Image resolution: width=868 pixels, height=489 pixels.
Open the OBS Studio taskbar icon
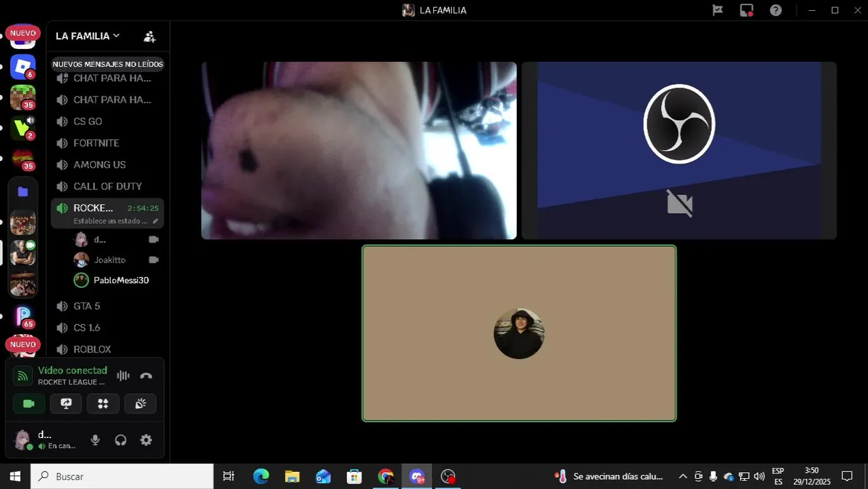tap(448, 477)
